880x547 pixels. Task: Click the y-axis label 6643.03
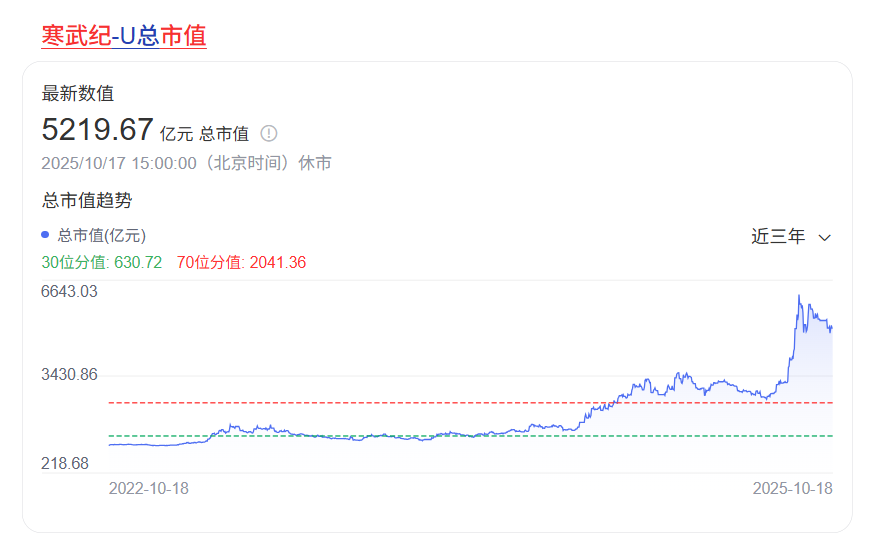tap(69, 292)
